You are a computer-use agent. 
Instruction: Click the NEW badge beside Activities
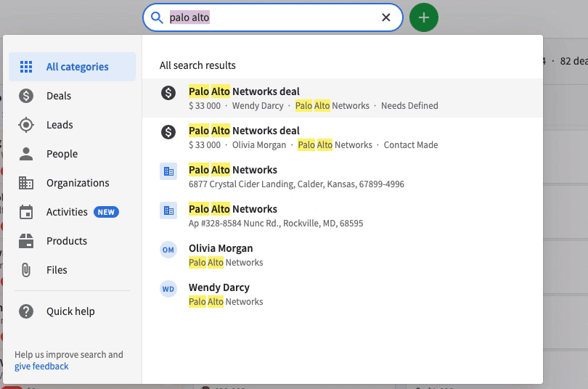click(x=106, y=212)
